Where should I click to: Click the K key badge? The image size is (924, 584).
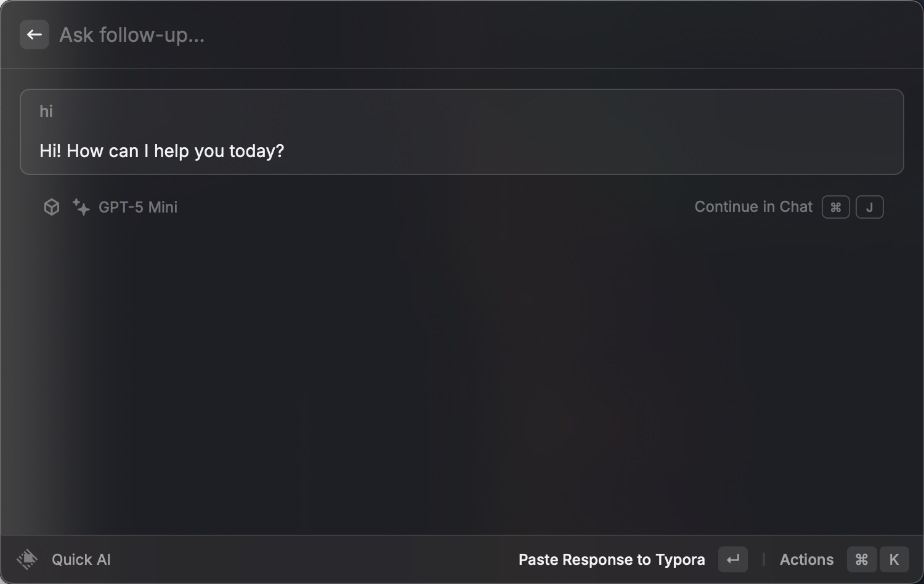894,559
